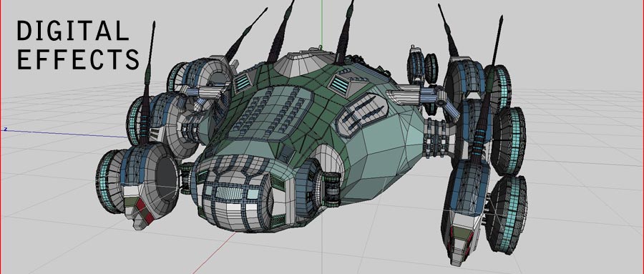Pick the left engine pod with red marking
Image resolution: width=644 pixels, height=274 pixels.
pos(137,185)
